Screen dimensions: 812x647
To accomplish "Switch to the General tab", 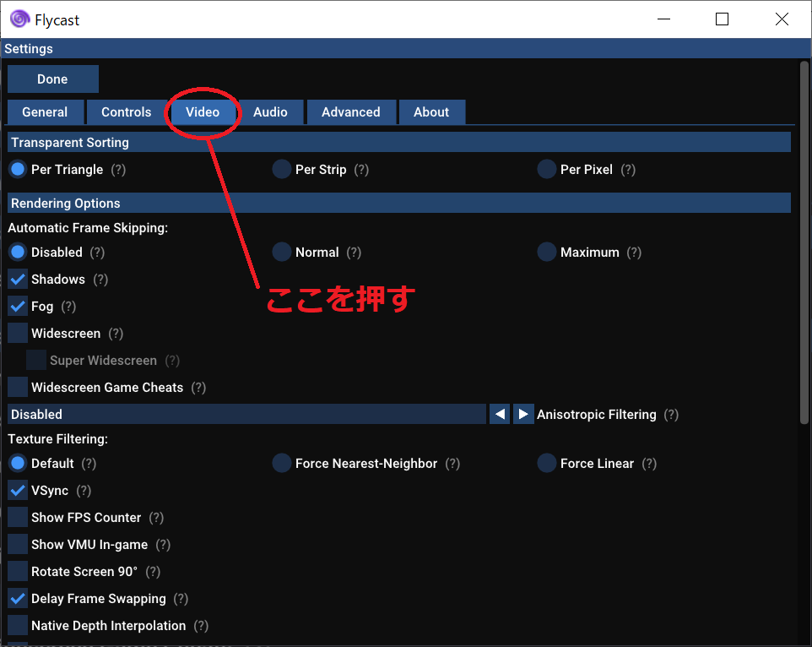I will coord(45,111).
